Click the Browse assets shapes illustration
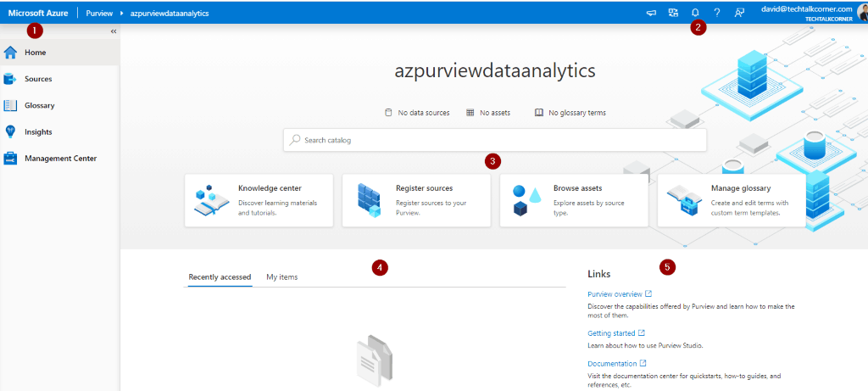868x391 pixels. (526, 200)
